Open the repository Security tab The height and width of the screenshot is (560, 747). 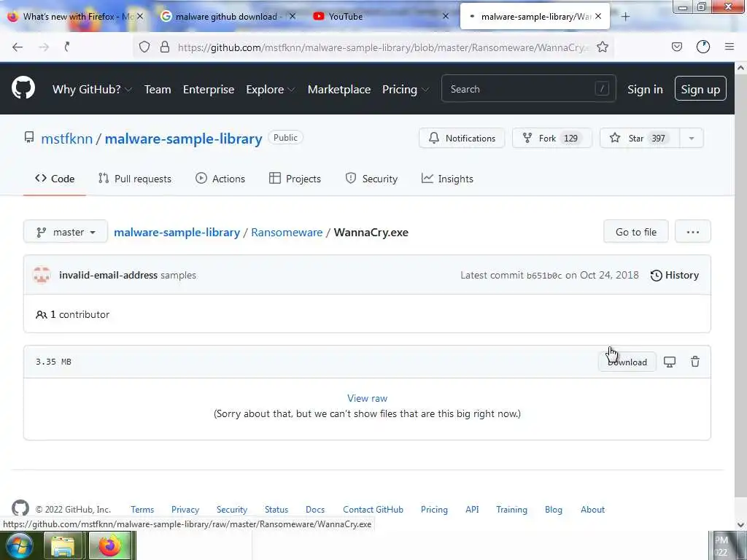pyautogui.click(x=371, y=179)
